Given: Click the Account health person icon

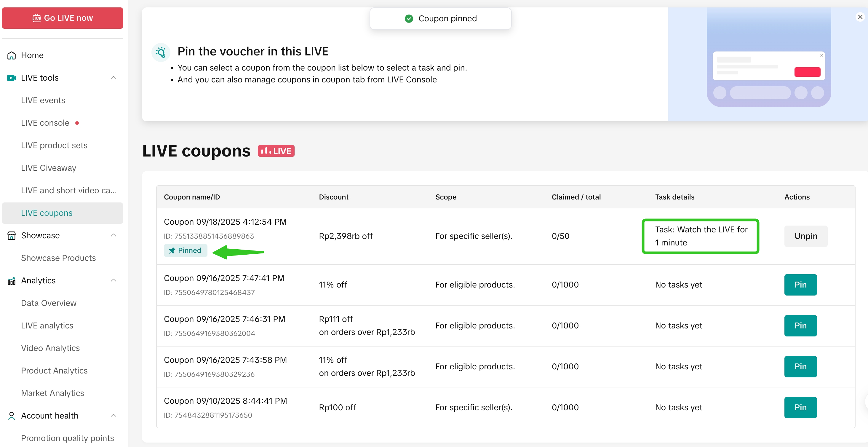Looking at the screenshot, I should [12, 416].
